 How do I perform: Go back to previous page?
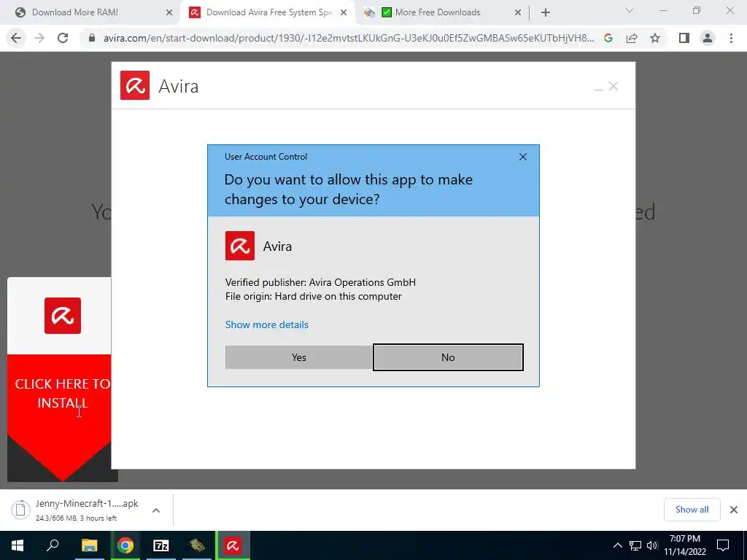pyautogui.click(x=16, y=38)
